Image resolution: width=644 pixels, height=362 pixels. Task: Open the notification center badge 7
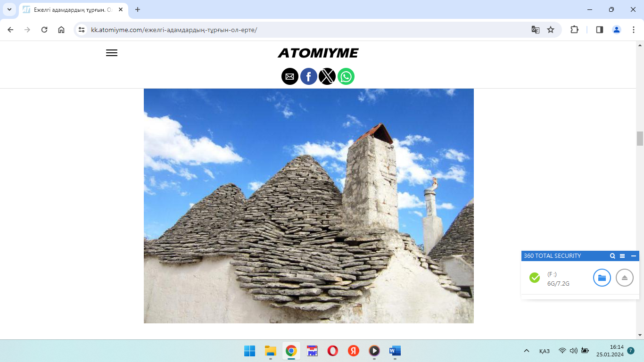click(x=631, y=351)
